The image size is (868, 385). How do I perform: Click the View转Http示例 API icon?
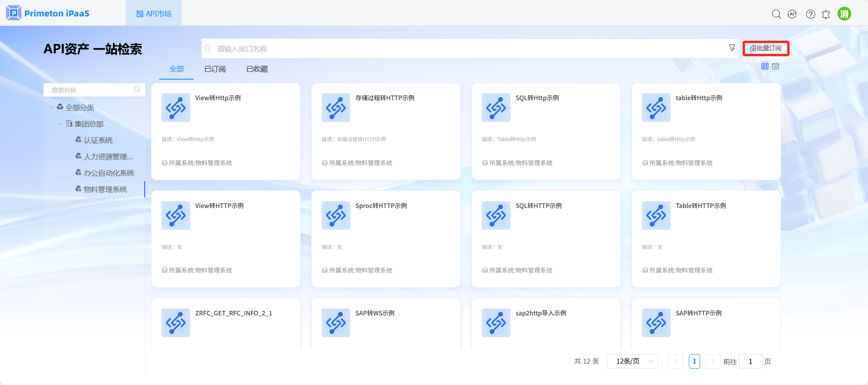(176, 108)
